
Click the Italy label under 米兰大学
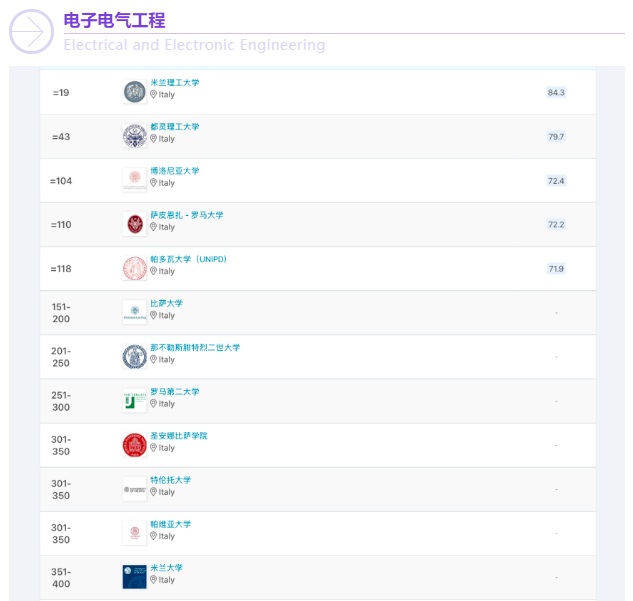coord(166,580)
